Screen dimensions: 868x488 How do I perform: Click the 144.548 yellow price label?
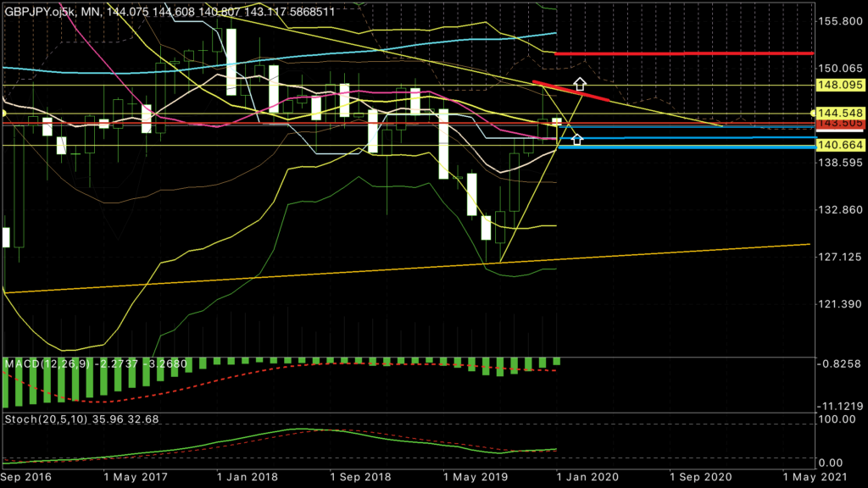840,113
